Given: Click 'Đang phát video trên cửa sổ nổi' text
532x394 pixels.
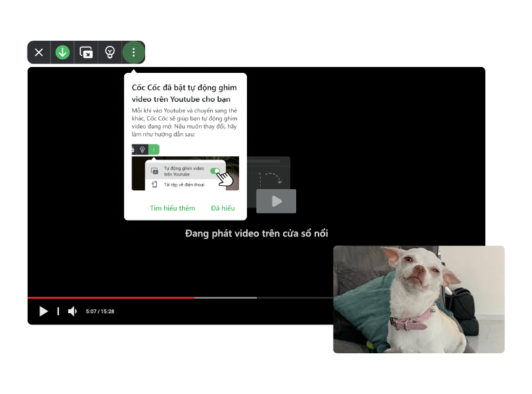Looking at the screenshot, I should point(257,234).
